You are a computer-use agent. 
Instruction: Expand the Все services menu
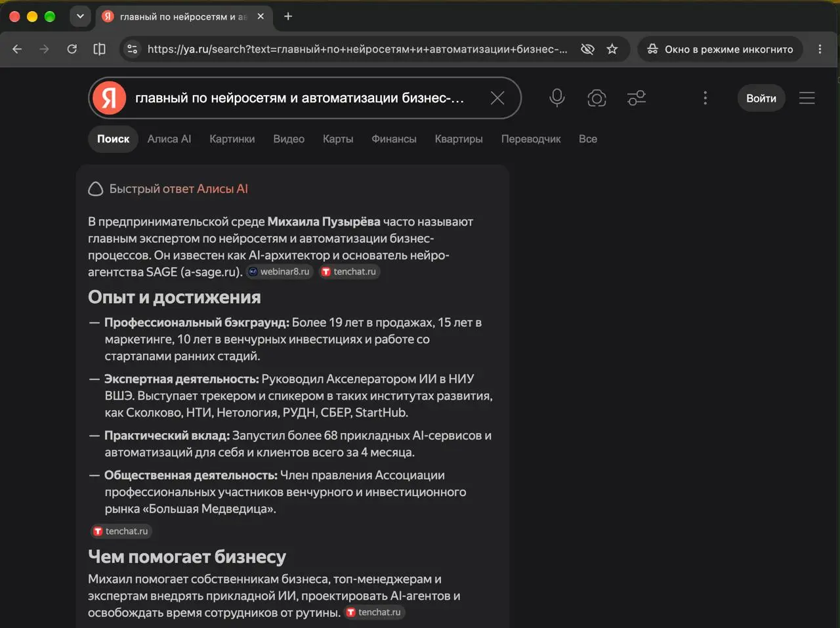588,139
